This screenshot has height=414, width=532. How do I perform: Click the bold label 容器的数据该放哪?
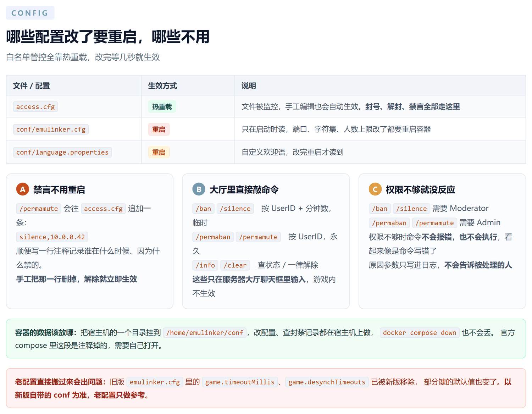[x=44, y=333]
